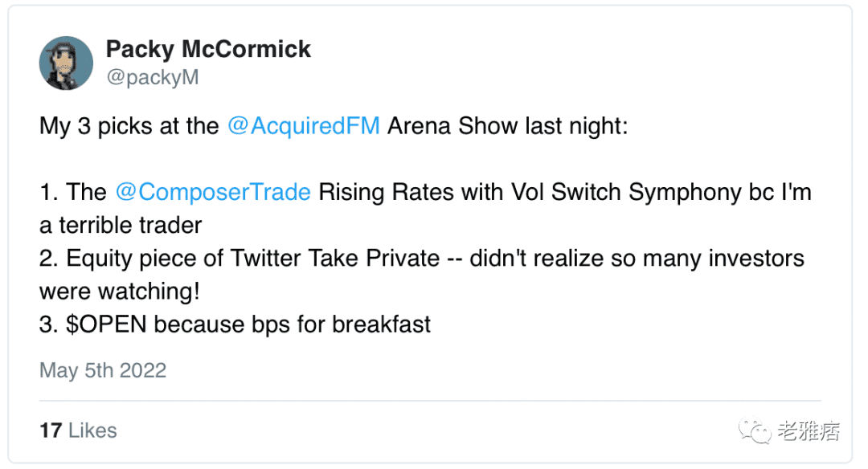This screenshot has height=469, width=868.
Task: Click 'didn't realize so many investors' text
Action: [637, 259]
